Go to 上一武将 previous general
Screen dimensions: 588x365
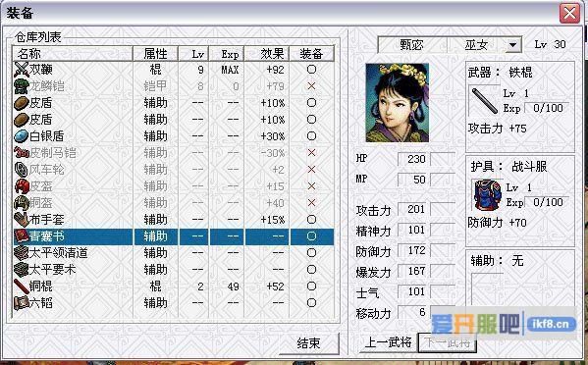[388, 342]
